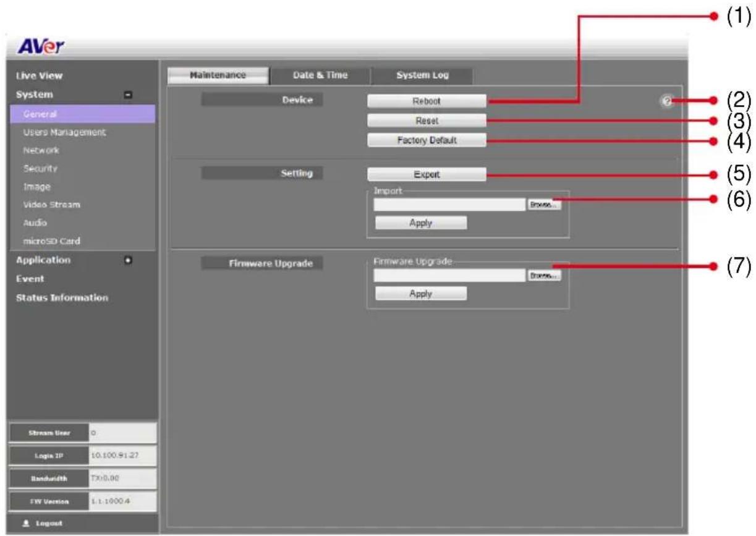Click the Reboot button

tap(427, 101)
